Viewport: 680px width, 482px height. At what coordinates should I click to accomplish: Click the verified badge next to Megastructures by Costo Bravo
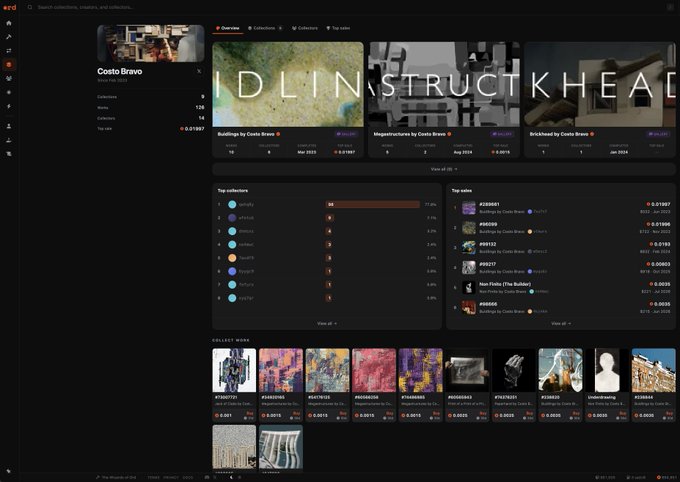coord(449,134)
